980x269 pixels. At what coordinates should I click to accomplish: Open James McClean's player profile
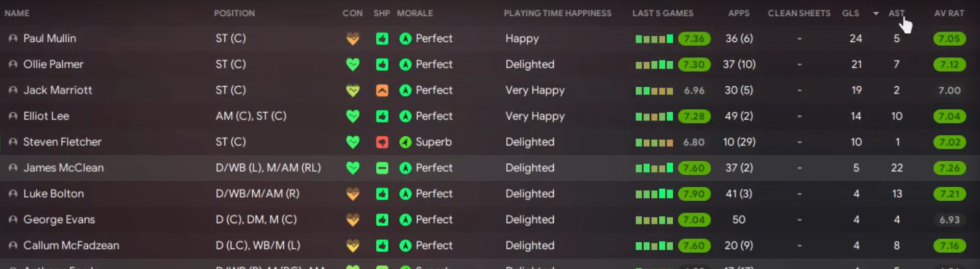click(x=63, y=168)
